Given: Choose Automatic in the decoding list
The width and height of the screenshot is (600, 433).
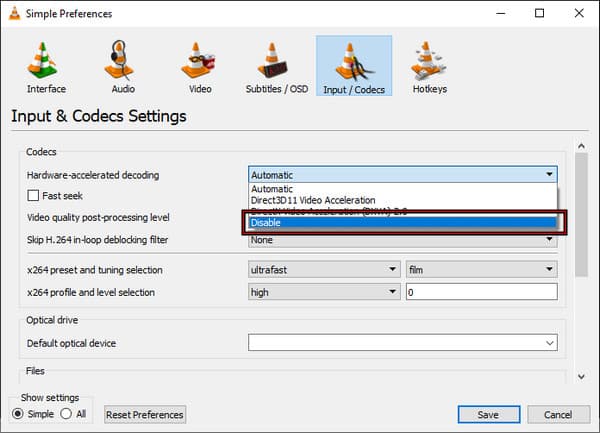Looking at the screenshot, I should tap(403, 189).
